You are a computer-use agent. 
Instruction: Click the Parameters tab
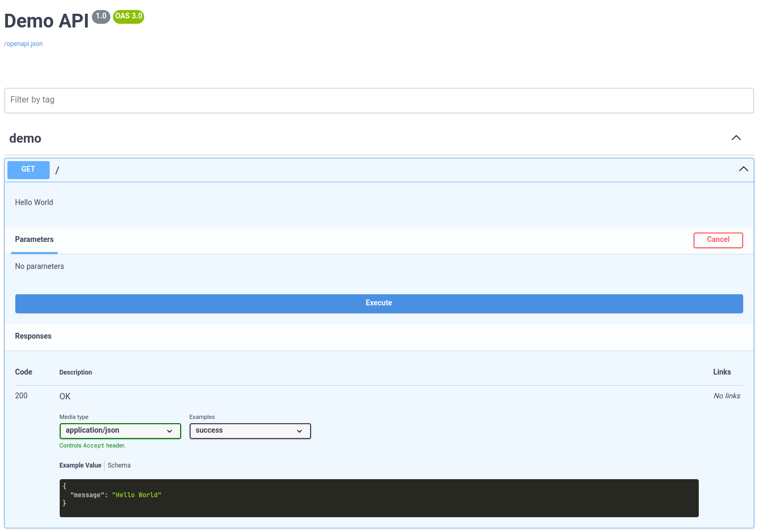[x=34, y=239]
